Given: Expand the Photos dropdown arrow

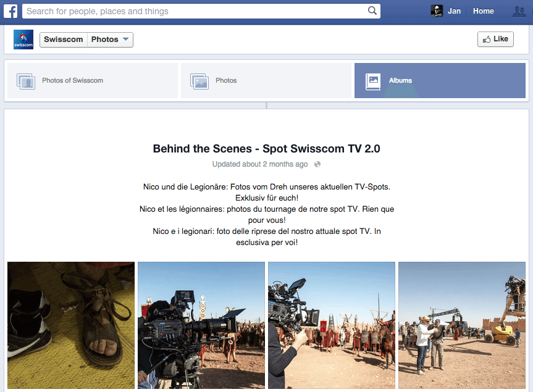Looking at the screenshot, I should [125, 40].
